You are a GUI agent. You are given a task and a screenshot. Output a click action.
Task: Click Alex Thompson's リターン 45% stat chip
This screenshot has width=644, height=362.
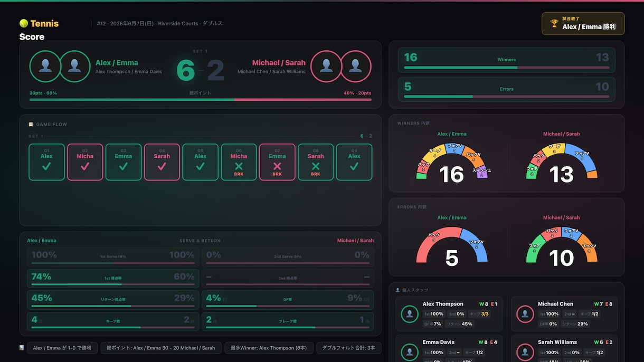tap(460, 324)
